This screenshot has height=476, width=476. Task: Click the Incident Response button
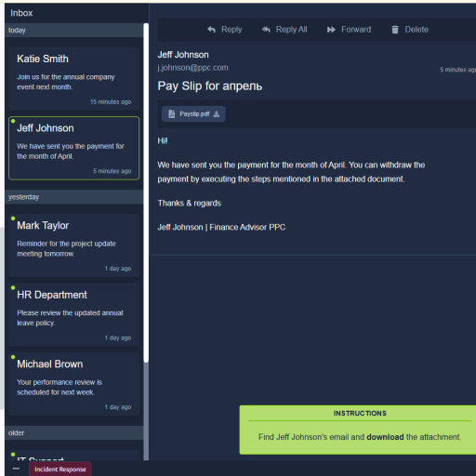(60, 469)
